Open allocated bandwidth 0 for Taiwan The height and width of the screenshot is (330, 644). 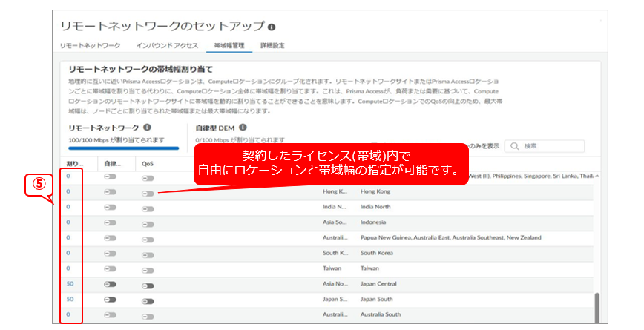[x=68, y=268]
